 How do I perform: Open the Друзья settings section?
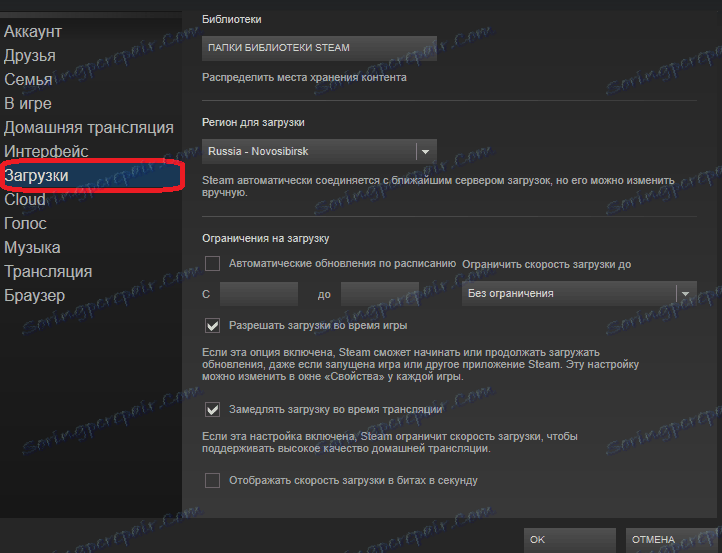[30, 56]
